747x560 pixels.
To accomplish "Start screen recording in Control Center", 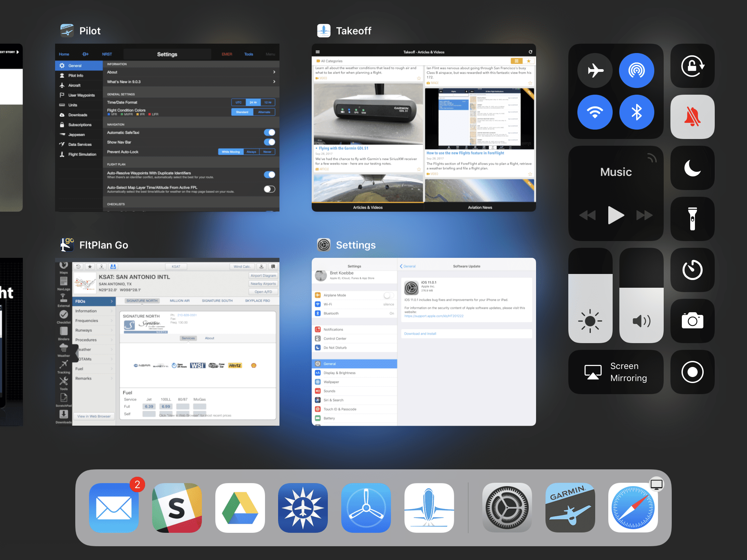I will click(x=692, y=372).
